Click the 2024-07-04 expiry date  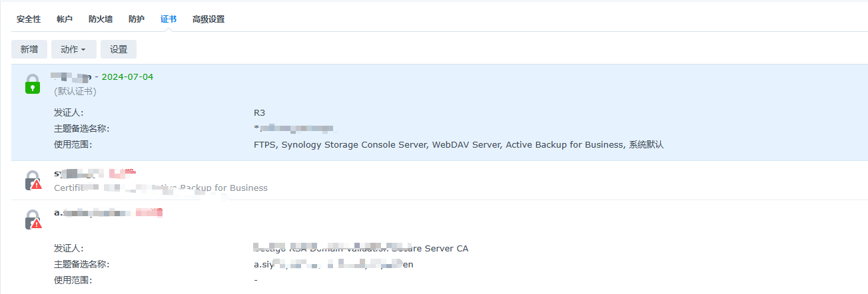tap(127, 76)
